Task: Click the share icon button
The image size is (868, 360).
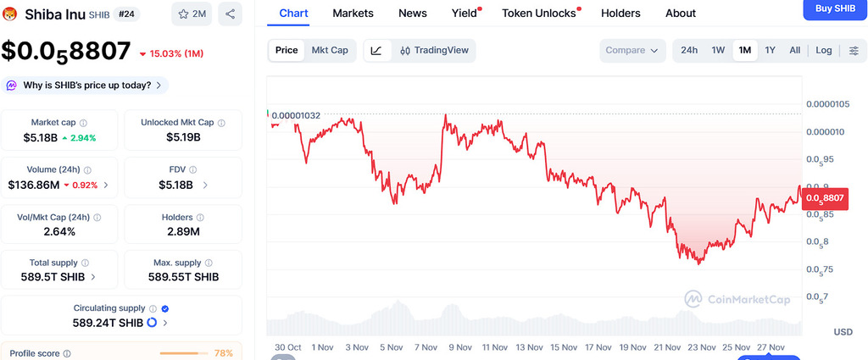Action: (230, 14)
